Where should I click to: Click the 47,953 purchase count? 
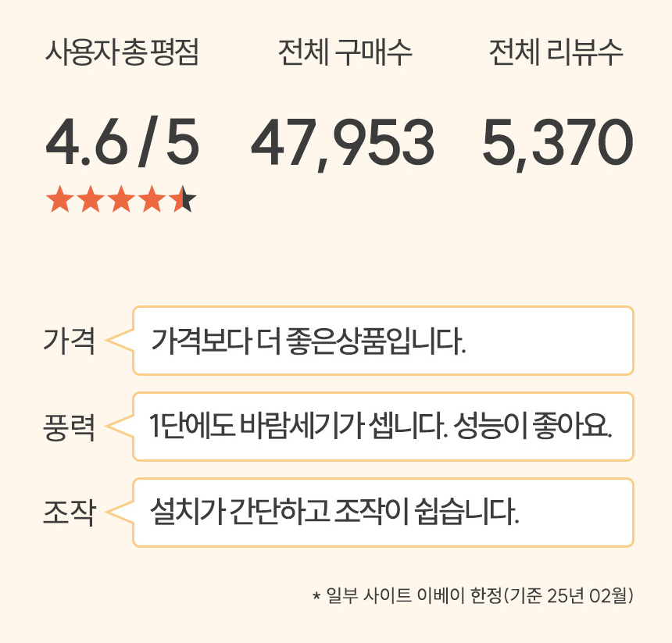point(342,143)
